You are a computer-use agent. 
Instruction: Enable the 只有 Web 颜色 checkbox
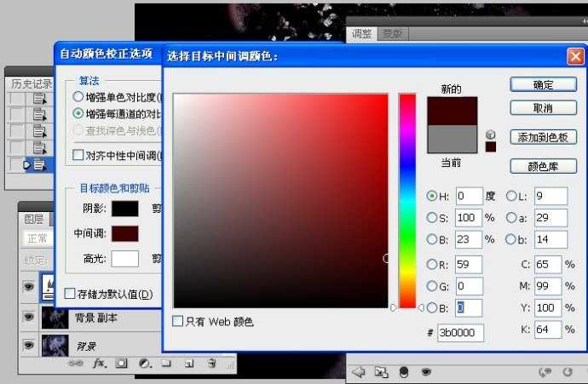click(x=177, y=321)
